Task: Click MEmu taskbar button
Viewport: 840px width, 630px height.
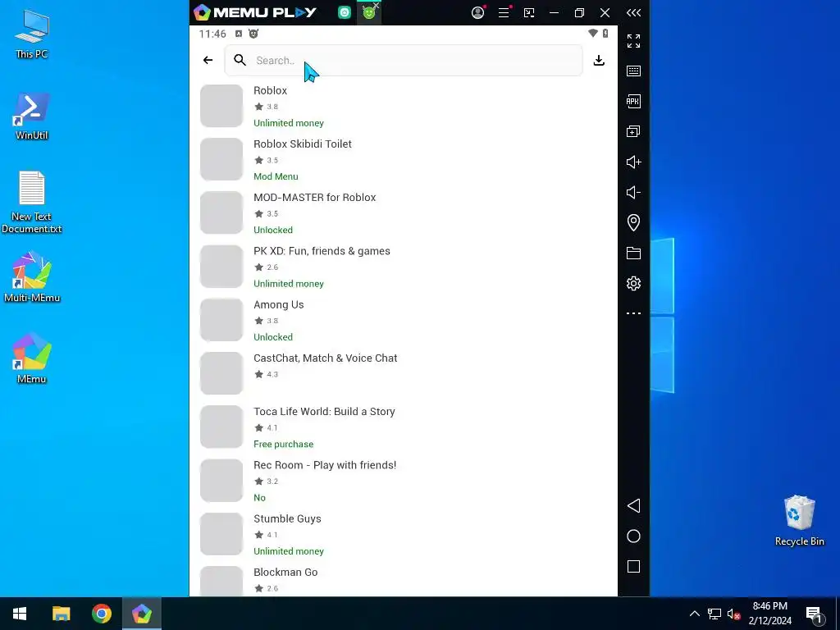Action: (x=141, y=614)
